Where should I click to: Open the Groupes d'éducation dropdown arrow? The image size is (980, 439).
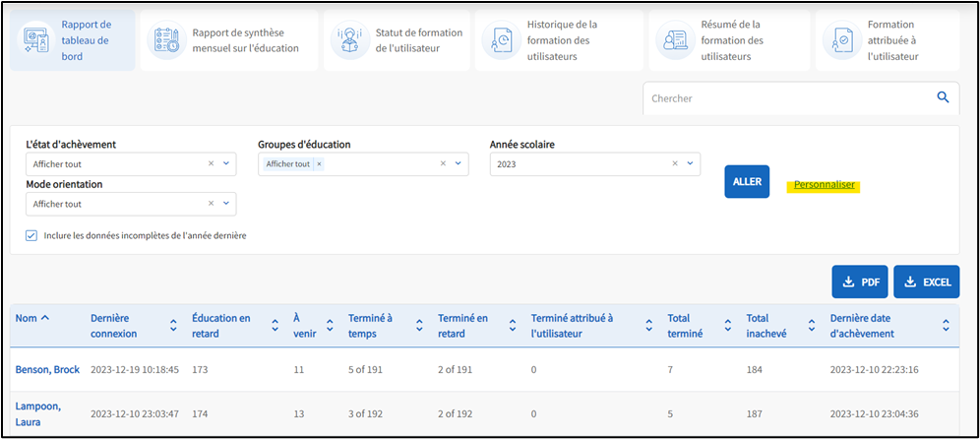click(x=459, y=164)
